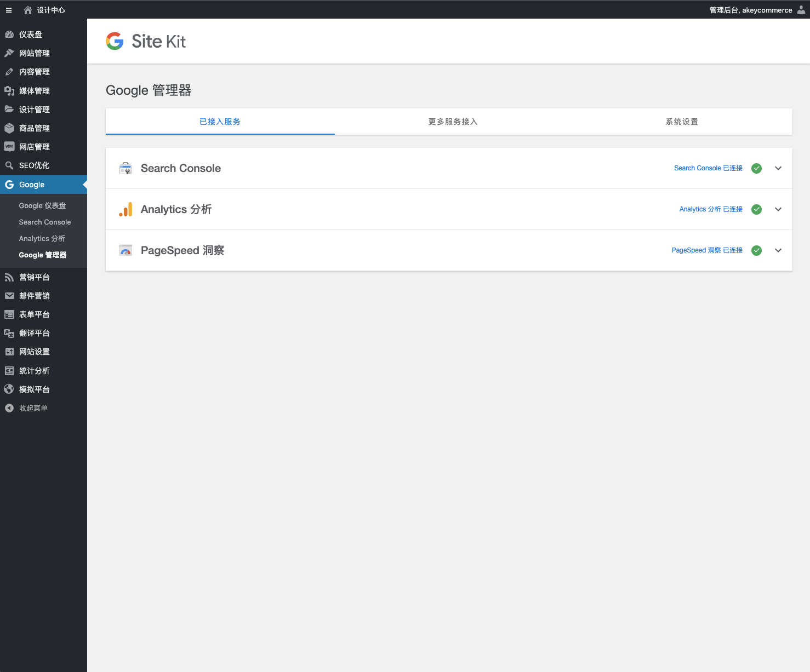Switch to the 更多服务接入 tab

(453, 122)
